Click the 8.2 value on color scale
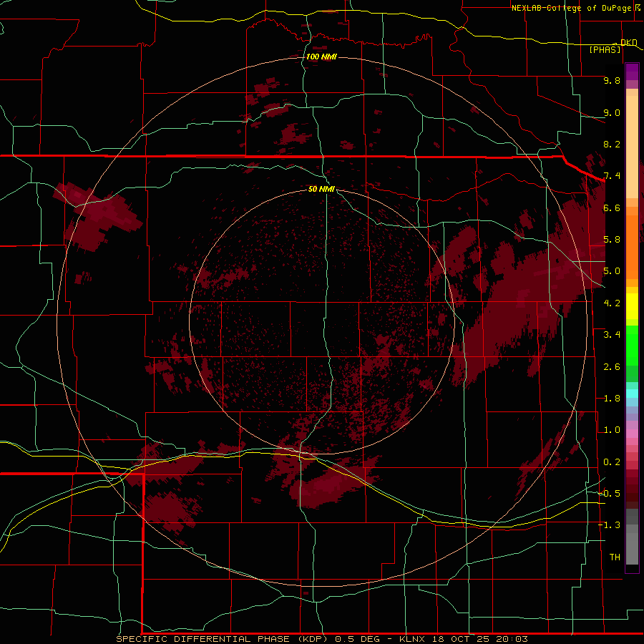Image resolution: width=644 pixels, height=644 pixels. point(612,144)
